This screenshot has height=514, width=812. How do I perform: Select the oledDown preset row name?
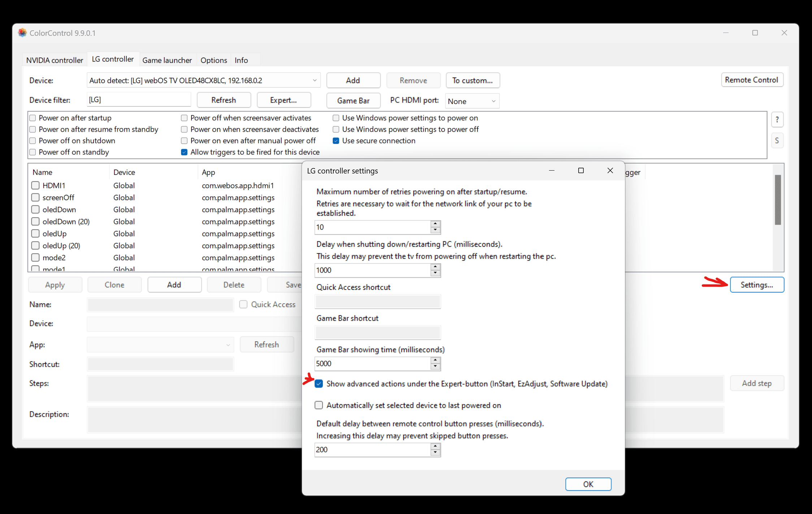tap(59, 210)
